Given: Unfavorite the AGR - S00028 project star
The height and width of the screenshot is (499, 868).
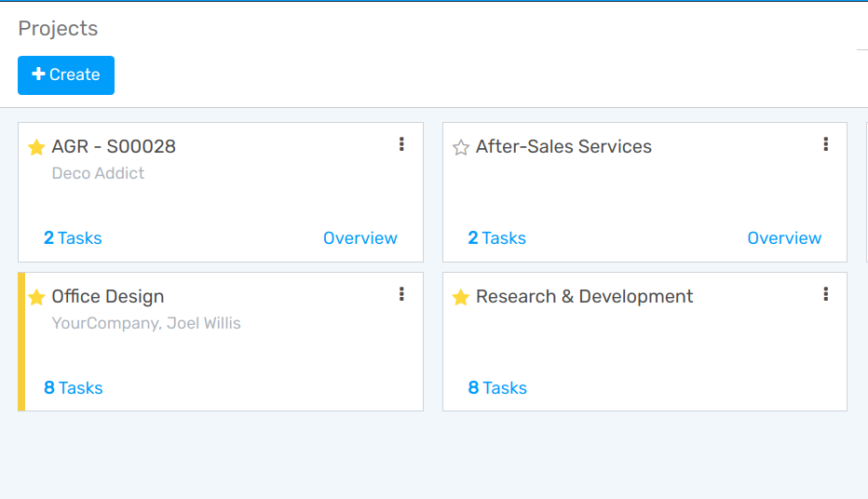Looking at the screenshot, I should click(36, 147).
